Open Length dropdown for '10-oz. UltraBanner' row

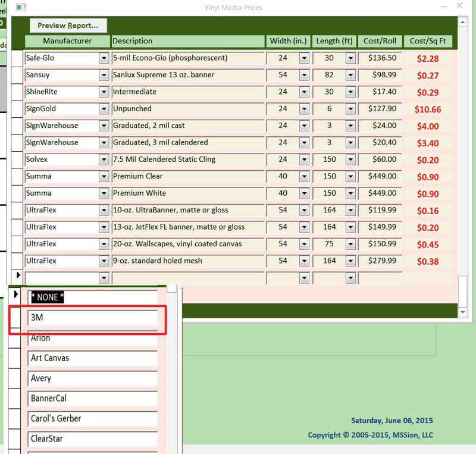[350, 210]
